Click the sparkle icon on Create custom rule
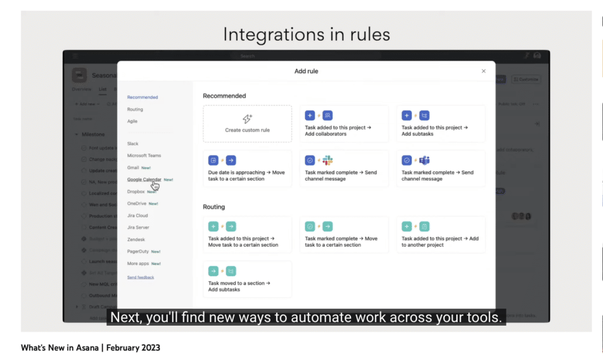 (x=247, y=118)
